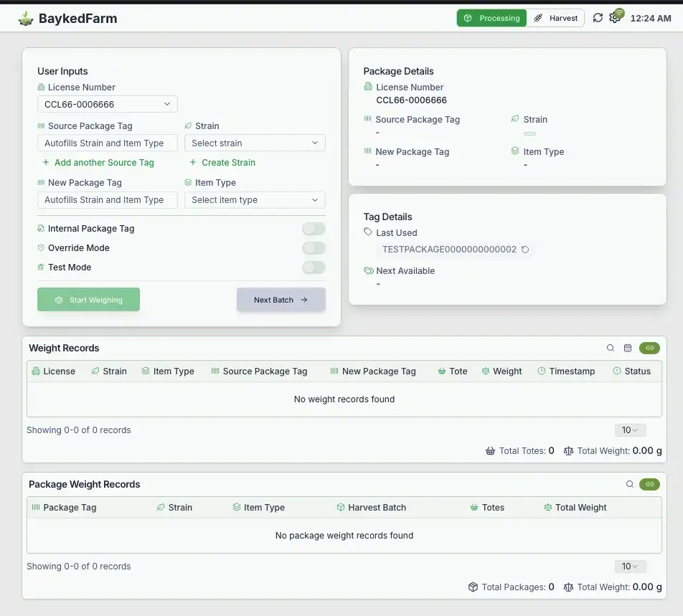Click the No weight records found message
Viewport: 683px width, 616px height.
pyautogui.click(x=344, y=399)
